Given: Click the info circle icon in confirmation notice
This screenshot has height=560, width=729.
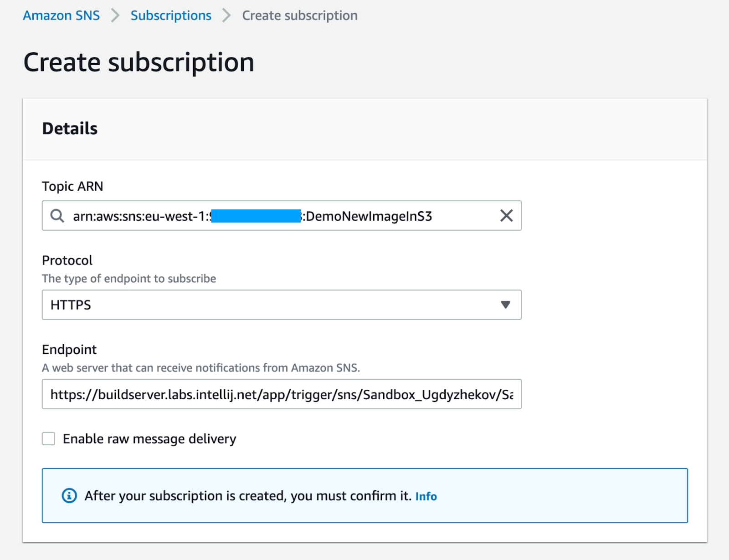Looking at the screenshot, I should click(69, 495).
